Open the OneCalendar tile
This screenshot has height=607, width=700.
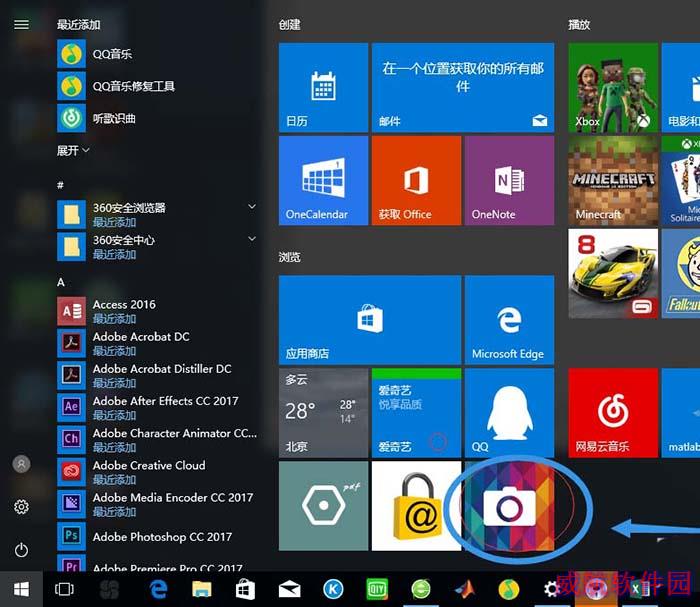point(324,181)
